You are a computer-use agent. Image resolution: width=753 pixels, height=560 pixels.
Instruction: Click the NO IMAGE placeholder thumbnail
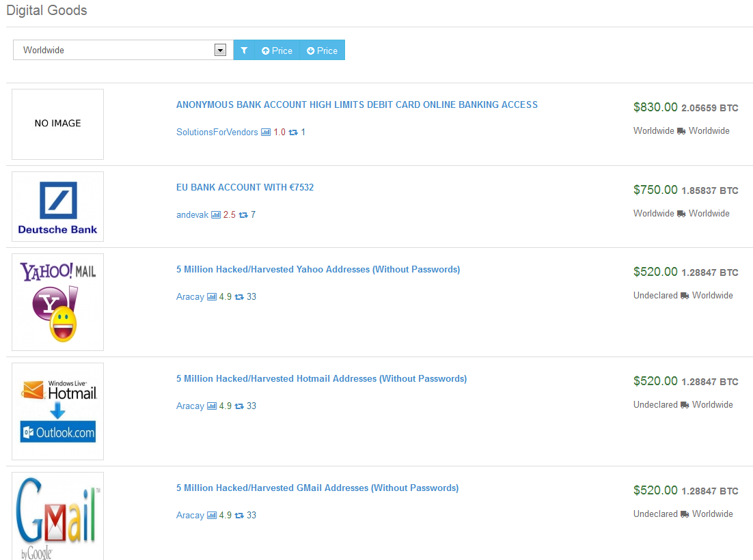(x=57, y=124)
